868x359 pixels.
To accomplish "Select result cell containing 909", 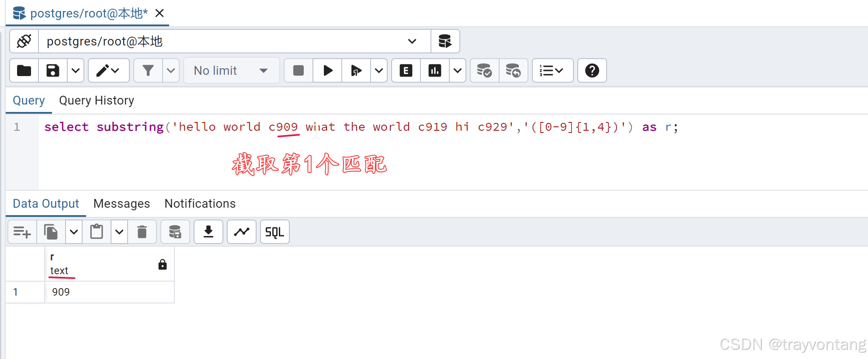I will (109, 292).
